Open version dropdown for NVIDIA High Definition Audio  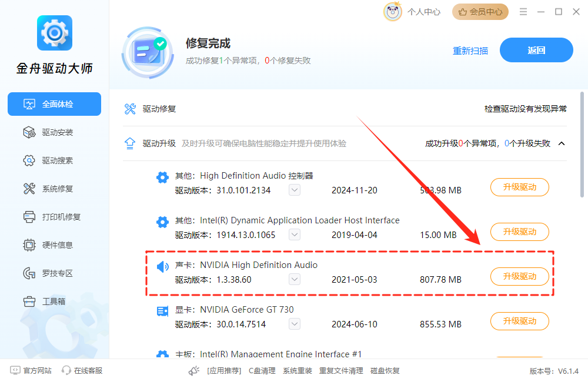[295, 280]
